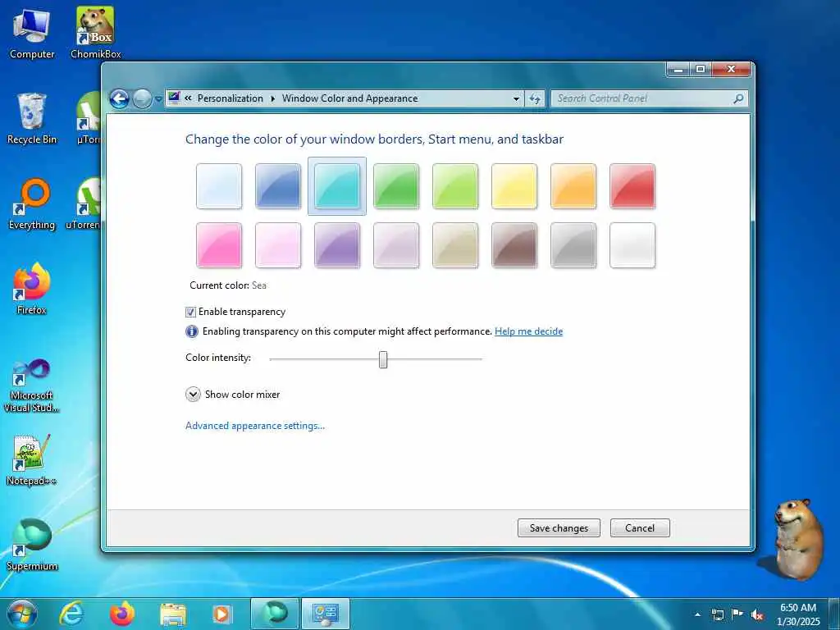Choose the Lime light green swatch

click(455, 186)
